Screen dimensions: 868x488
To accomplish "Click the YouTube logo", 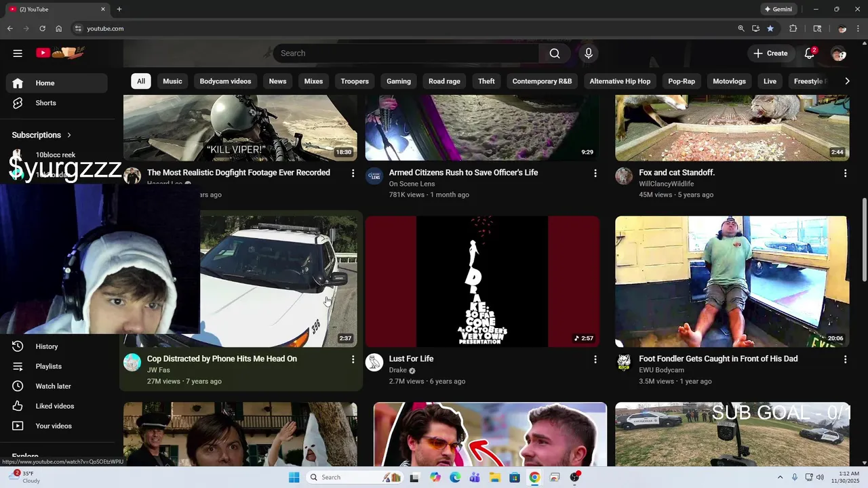I will coord(60,53).
